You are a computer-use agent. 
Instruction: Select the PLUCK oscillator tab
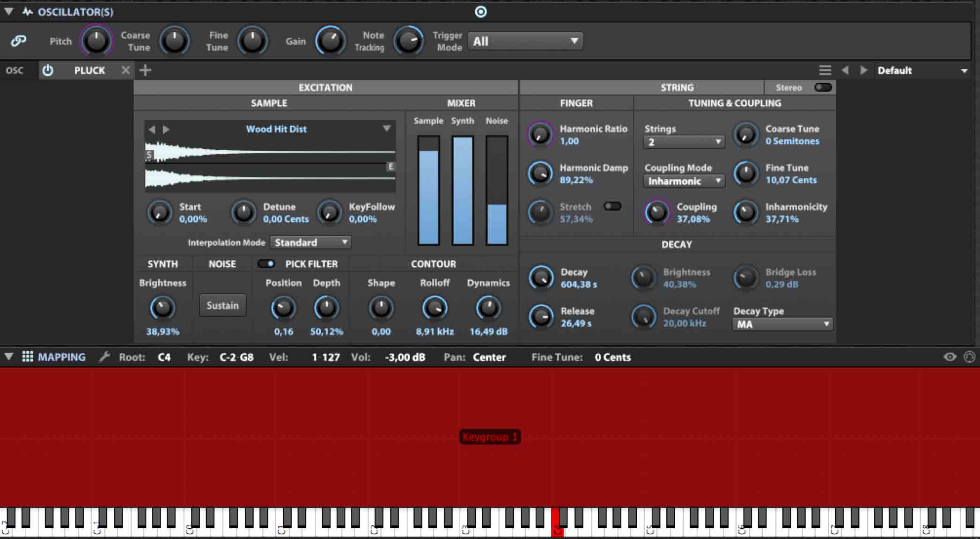[x=89, y=71]
